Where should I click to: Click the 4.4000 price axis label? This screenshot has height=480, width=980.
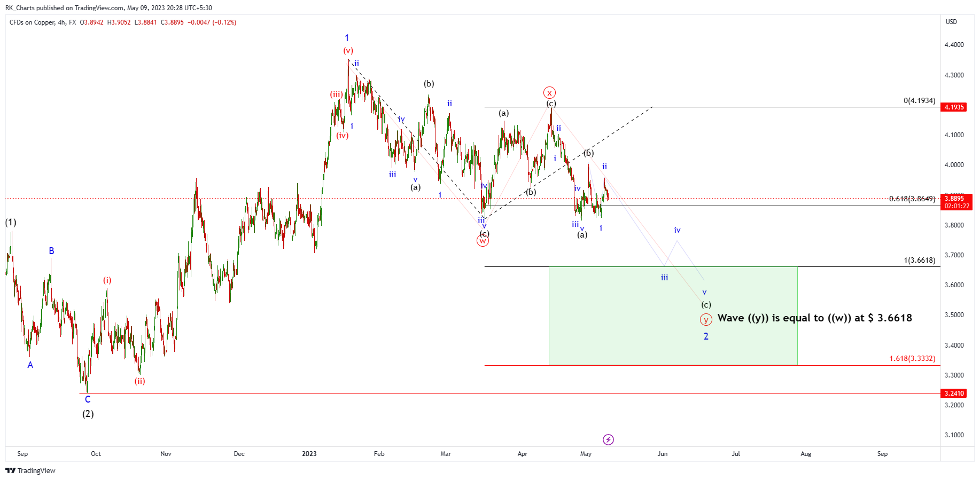tap(954, 45)
